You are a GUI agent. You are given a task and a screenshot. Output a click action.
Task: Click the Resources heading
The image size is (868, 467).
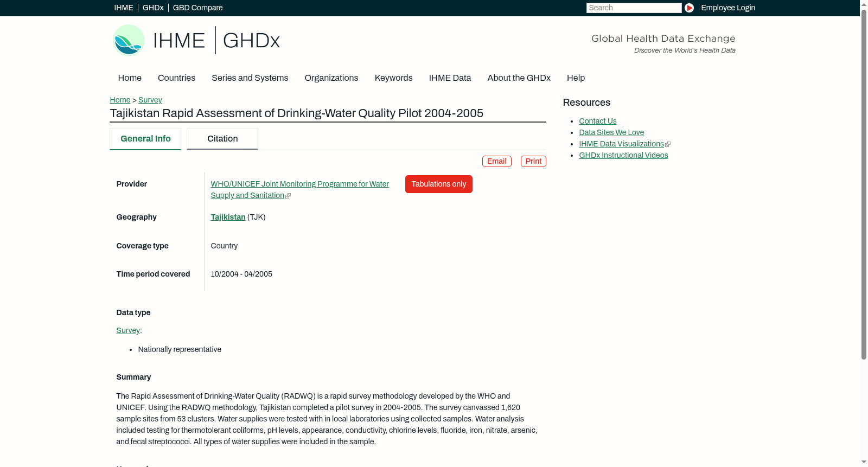point(586,103)
